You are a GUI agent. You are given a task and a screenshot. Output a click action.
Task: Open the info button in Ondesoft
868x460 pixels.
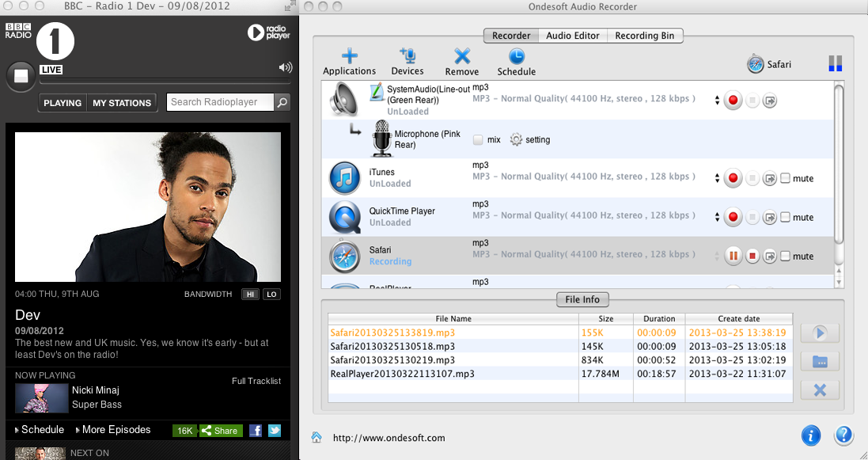point(811,435)
